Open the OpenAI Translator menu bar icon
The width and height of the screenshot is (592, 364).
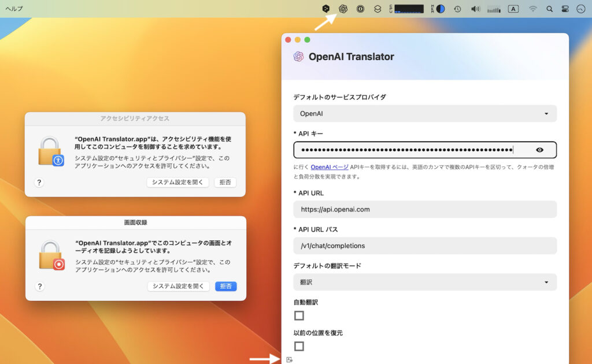coord(343,9)
